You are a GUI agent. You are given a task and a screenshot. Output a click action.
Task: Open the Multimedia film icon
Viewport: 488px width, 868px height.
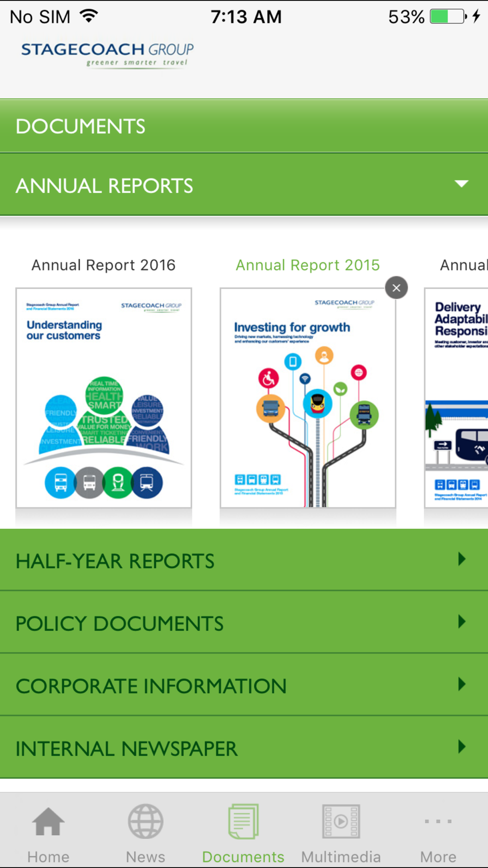[341, 821]
